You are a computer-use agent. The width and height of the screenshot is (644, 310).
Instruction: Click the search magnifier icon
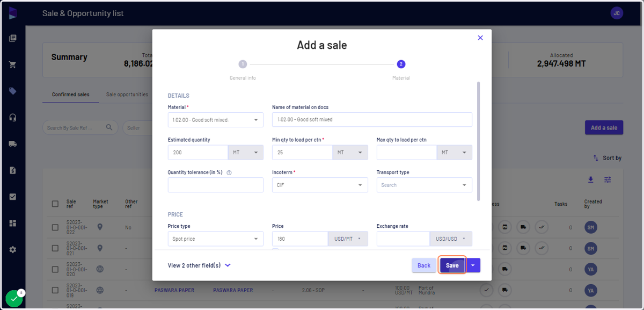click(x=109, y=127)
